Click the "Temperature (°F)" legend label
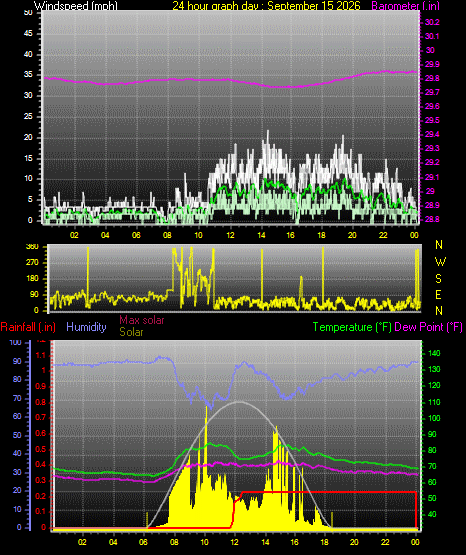466x555 pixels. pyautogui.click(x=352, y=327)
